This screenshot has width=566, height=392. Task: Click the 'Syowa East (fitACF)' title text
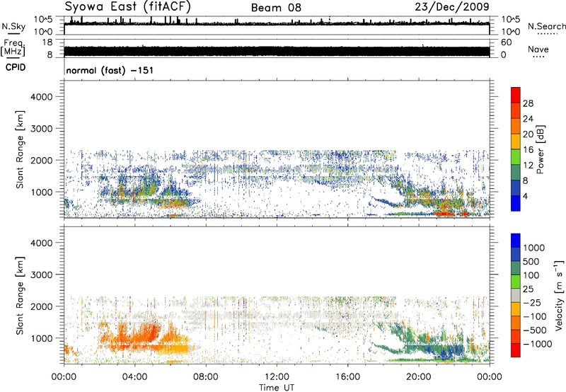[x=127, y=7]
